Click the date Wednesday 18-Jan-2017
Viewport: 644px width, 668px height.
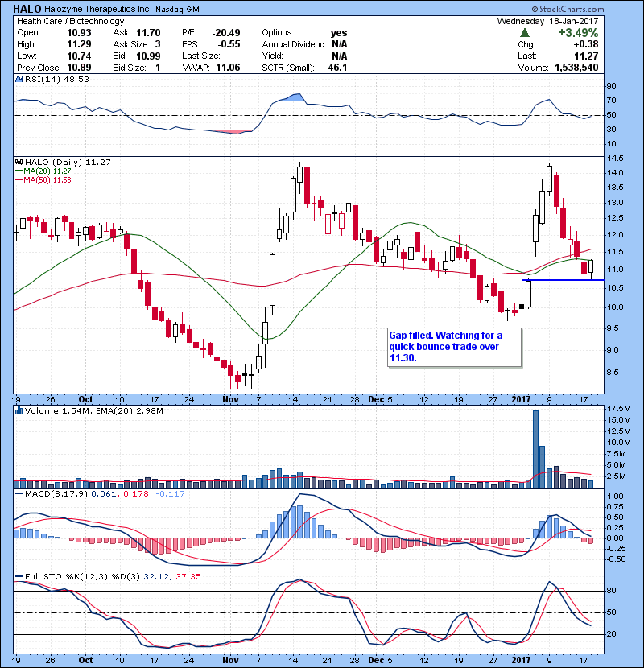pyautogui.click(x=547, y=21)
